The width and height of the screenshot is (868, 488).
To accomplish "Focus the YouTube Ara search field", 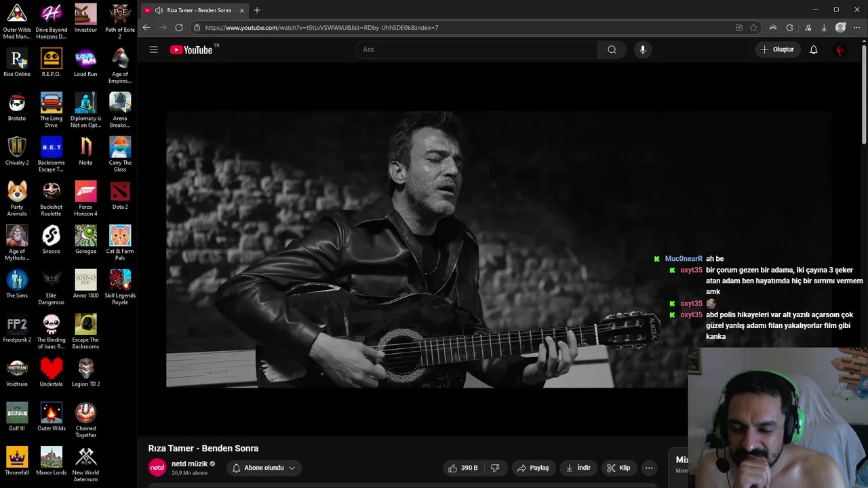I will [477, 49].
